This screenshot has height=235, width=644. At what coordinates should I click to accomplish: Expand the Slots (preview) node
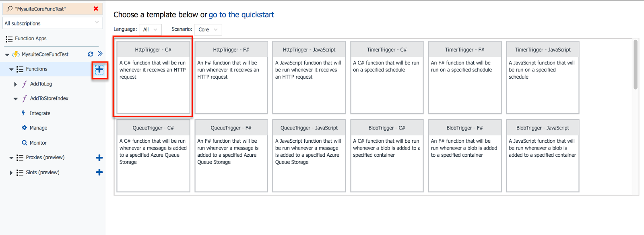pos(11,173)
